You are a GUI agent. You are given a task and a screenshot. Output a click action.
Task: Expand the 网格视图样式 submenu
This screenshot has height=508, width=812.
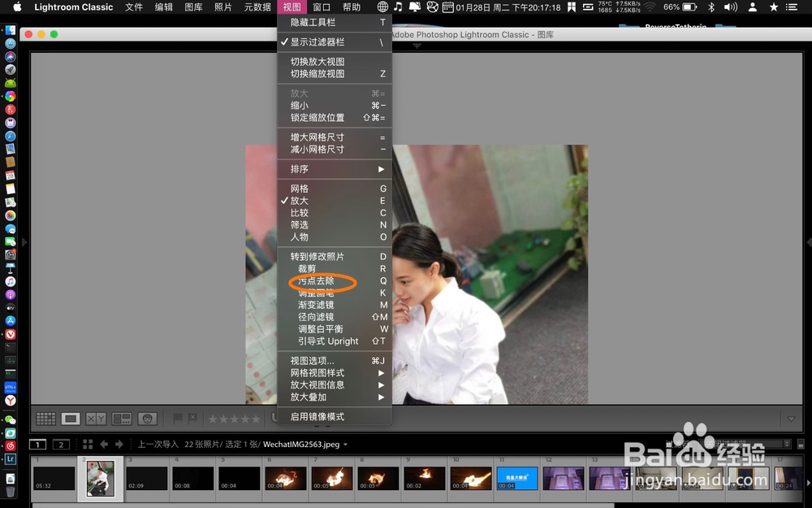(x=317, y=372)
